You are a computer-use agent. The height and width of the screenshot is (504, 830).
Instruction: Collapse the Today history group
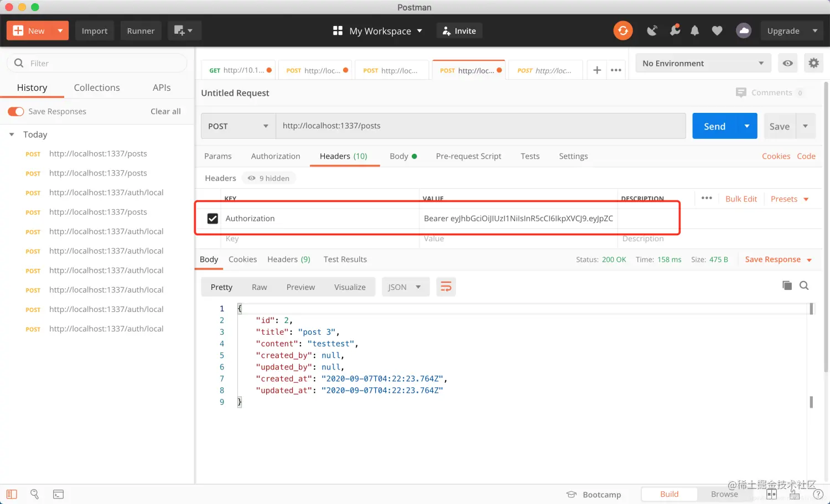coord(12,134)
